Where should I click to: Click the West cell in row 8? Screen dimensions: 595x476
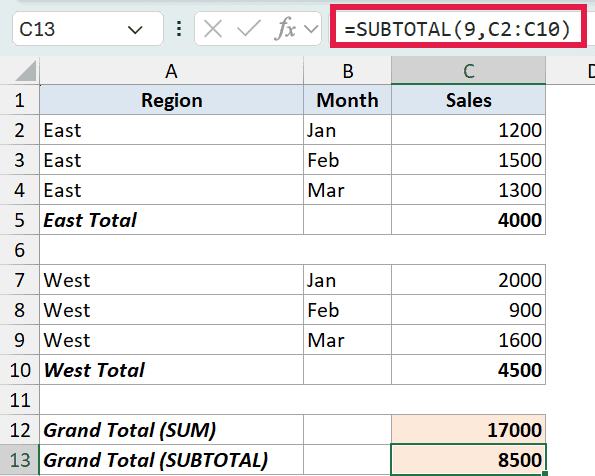[172, 310]
